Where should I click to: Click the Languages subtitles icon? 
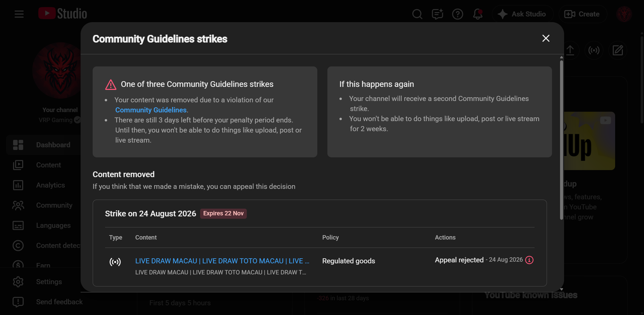pos(18,225)
